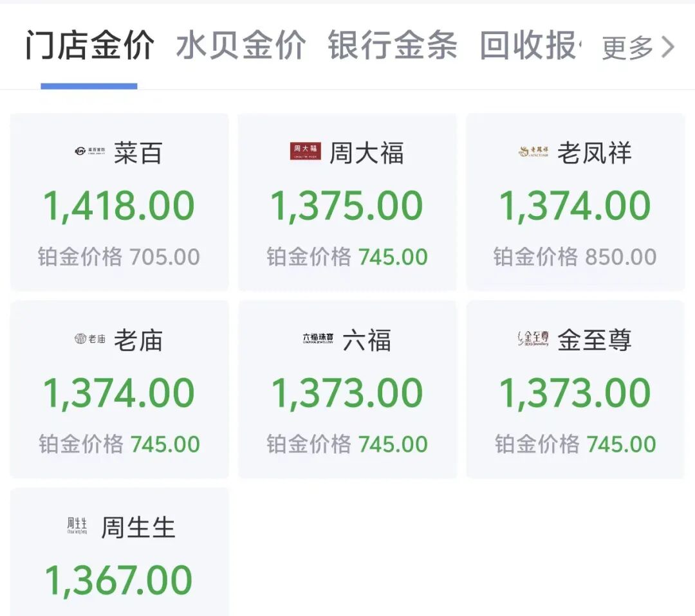Open 菜百 gold price 1,418.00
Viewport: 695px width, 616px height.
[119, 206]
